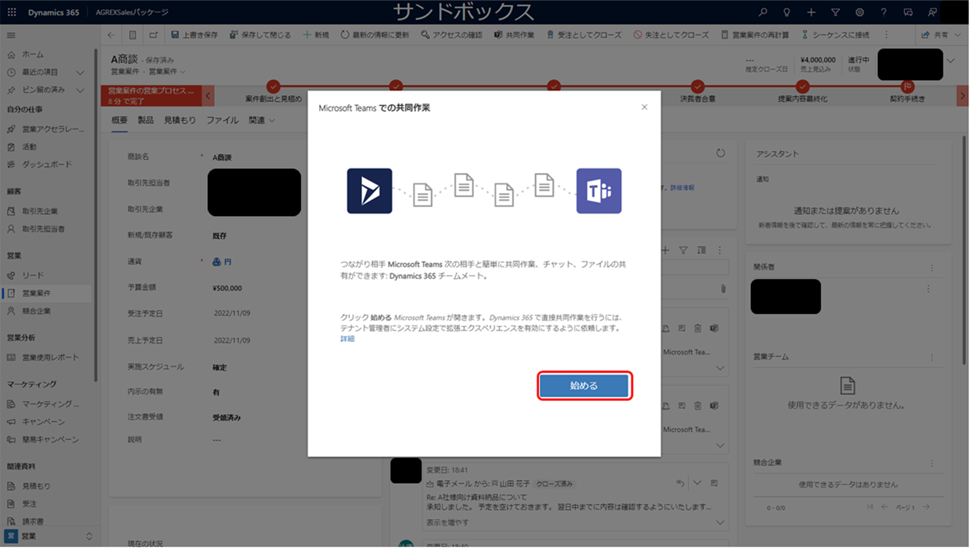Open 競合企業 in sidebar

(36, 311)
